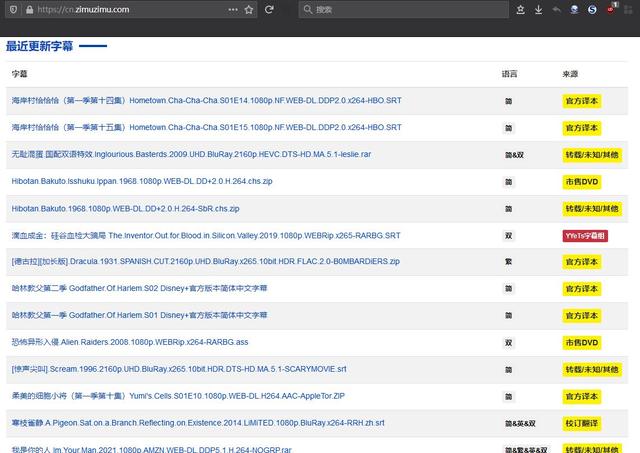Screen dimensions: 640x453
Task: Click 官方译本 tag on the Dracula 1931 row
Action: [x=582, y=262]
